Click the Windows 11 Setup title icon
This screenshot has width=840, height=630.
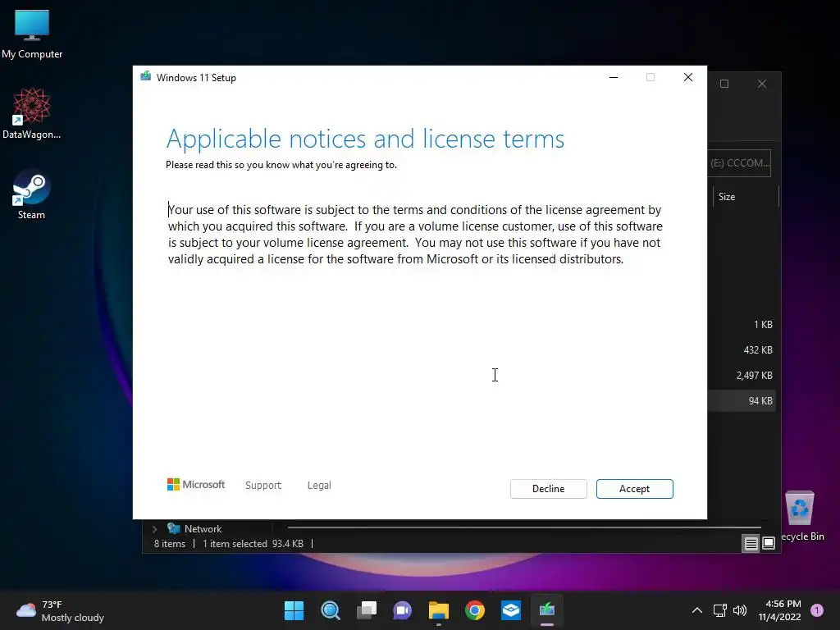146,76
